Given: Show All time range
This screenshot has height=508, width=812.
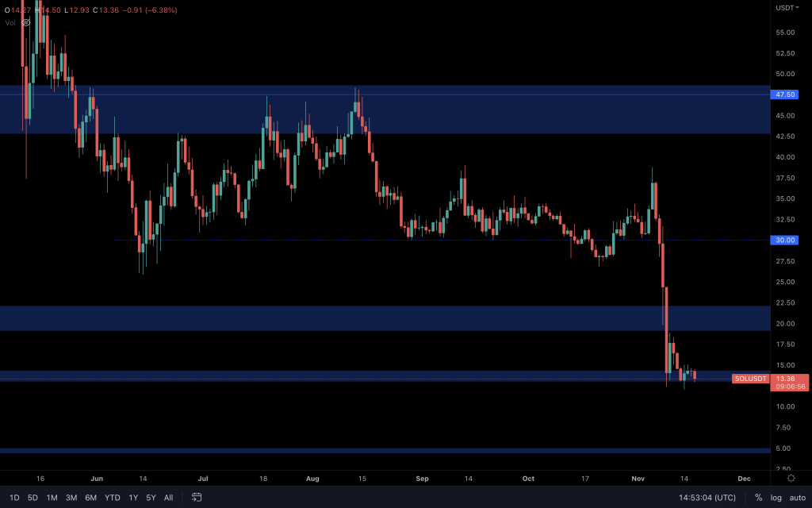Looking at the screenshot, I should (168, 497).
